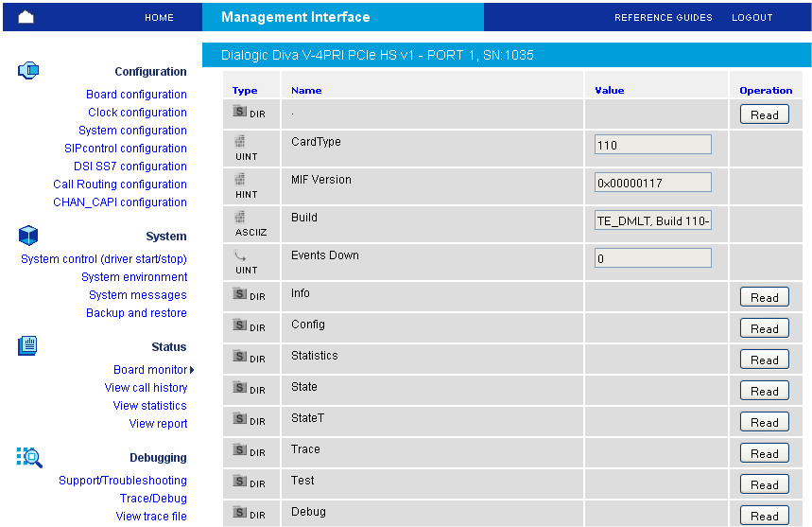The width and height of the screenshot is (812, 527).
Task: Click the Configuration section icon
Action: pos(28,70)
